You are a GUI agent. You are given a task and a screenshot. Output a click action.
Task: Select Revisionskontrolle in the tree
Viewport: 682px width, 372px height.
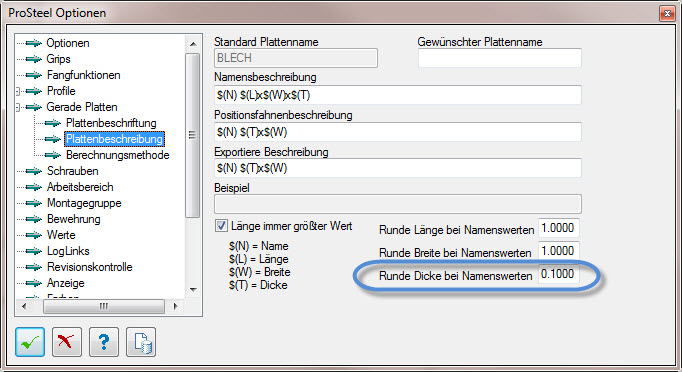(90, 267)
